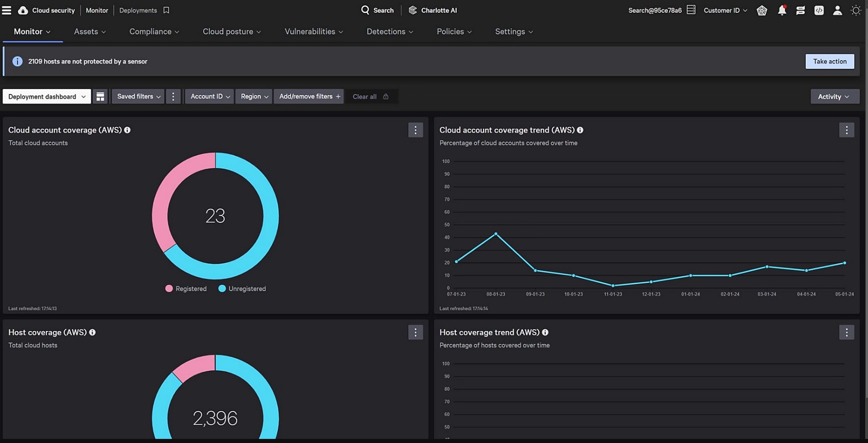
Task: Open the messages queue icon
Action: pyautogui.click(x=800, y=10)
